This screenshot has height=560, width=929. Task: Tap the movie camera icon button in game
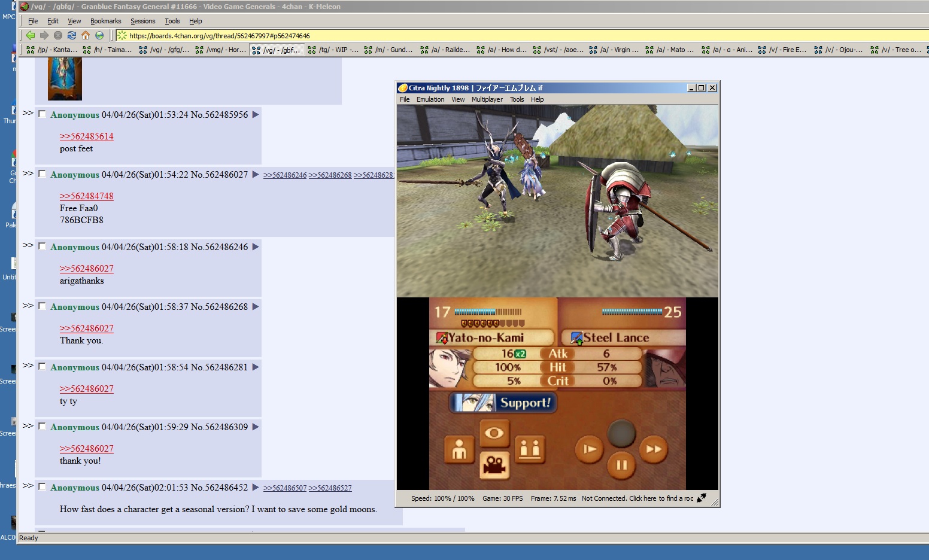click(x=494, y=465)
